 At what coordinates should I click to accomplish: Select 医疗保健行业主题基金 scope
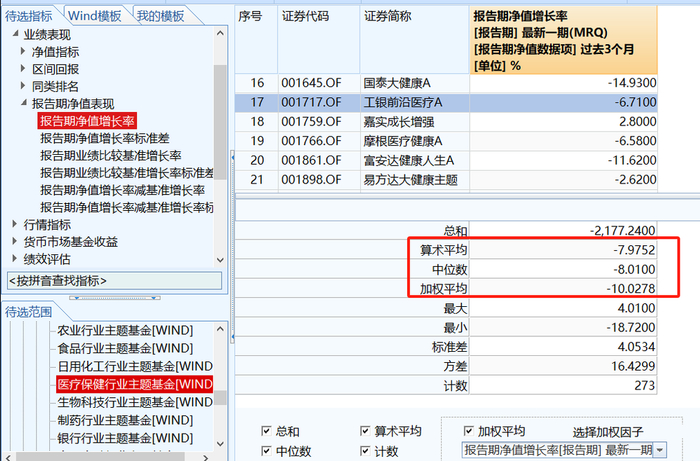[x=135, y=384]
